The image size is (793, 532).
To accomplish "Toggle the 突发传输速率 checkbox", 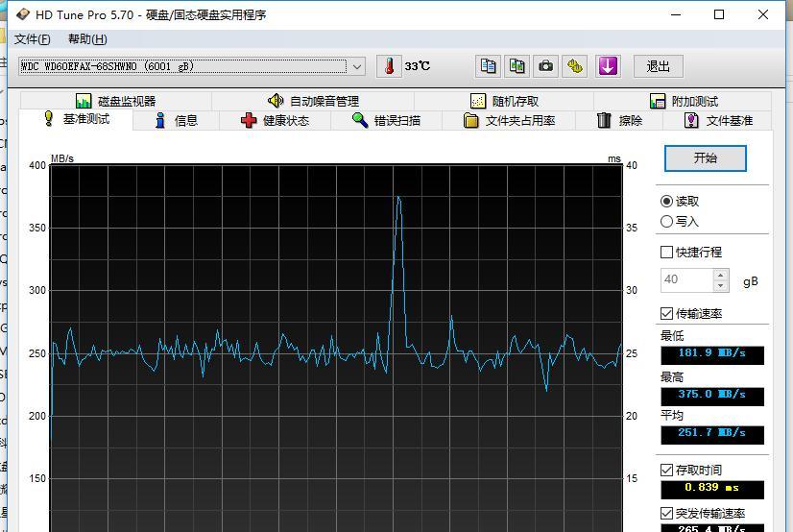I will (x=666, y=514).
